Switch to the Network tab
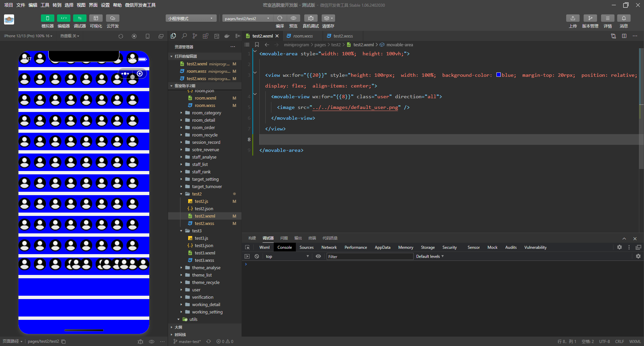This screenshot has height=346, width=644. click(329, 247)
